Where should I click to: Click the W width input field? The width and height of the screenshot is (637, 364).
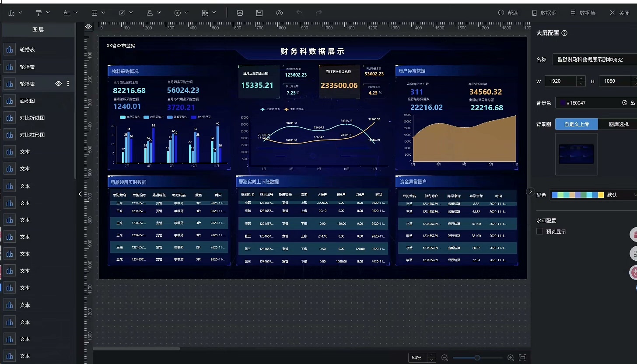click(561, 81)
